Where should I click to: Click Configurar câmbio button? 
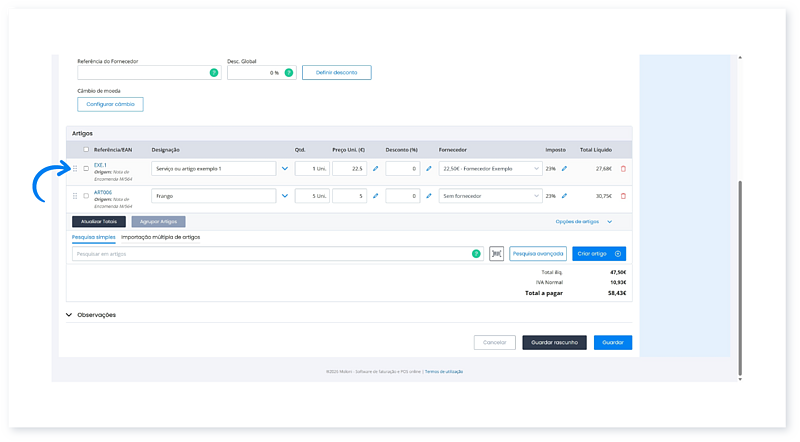click(110, 104)
